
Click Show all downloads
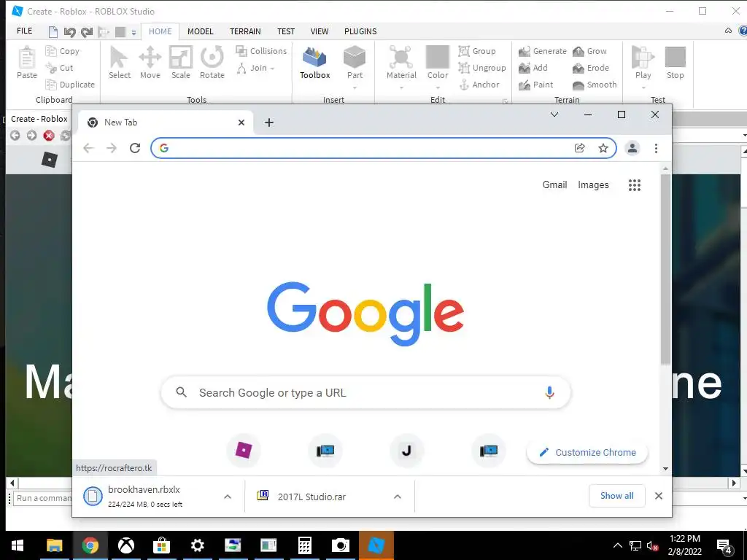[x=617, y=496]
